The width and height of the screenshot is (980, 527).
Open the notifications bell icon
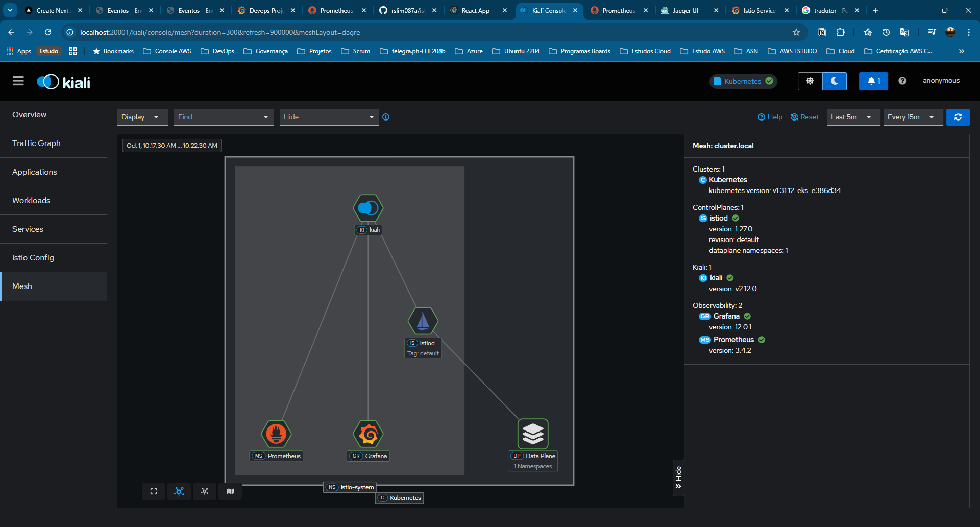[873, 81]
